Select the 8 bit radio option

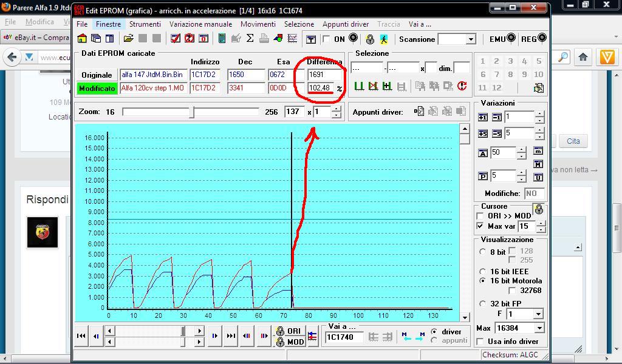tap(482, 252)
